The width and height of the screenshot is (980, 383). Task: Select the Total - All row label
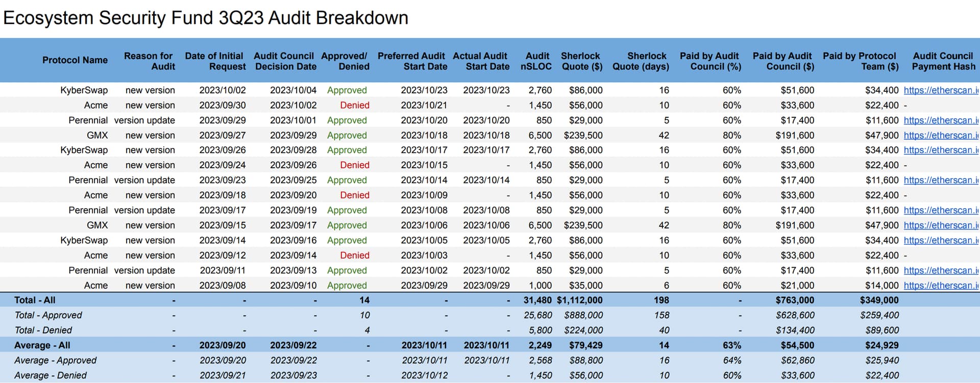pos(35,300)
